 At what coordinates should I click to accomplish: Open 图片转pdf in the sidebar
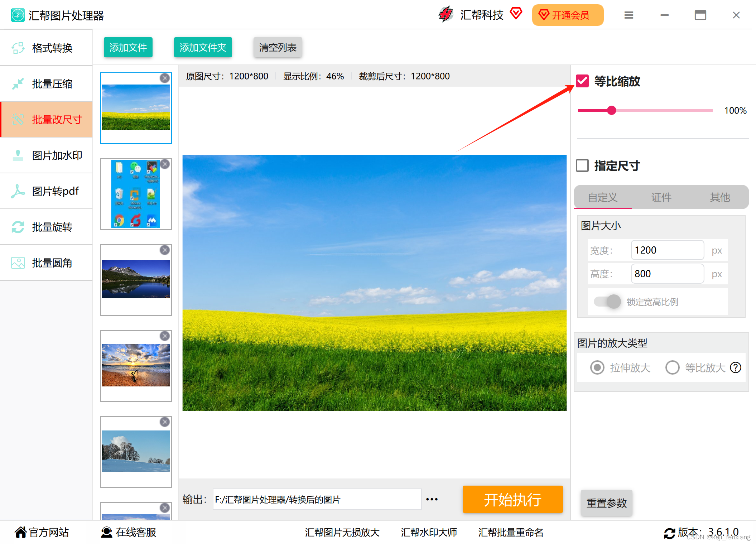coord(47,191)
